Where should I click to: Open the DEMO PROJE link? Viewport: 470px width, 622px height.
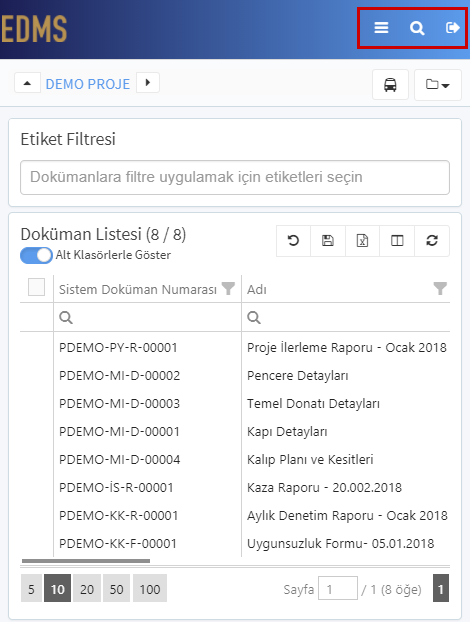click(x=88, y=84)
